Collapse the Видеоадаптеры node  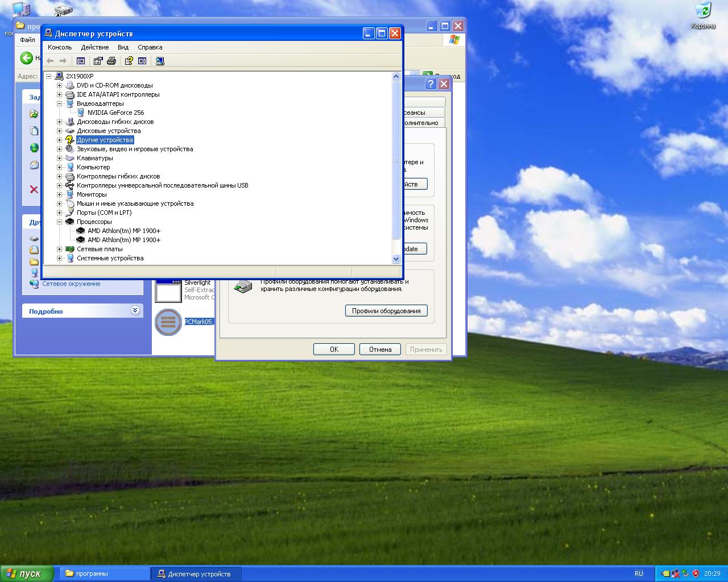coord(59,103)
